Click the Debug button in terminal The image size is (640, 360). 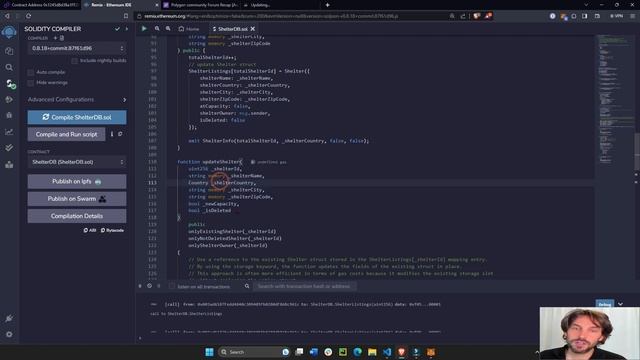(x=605, y=304)
